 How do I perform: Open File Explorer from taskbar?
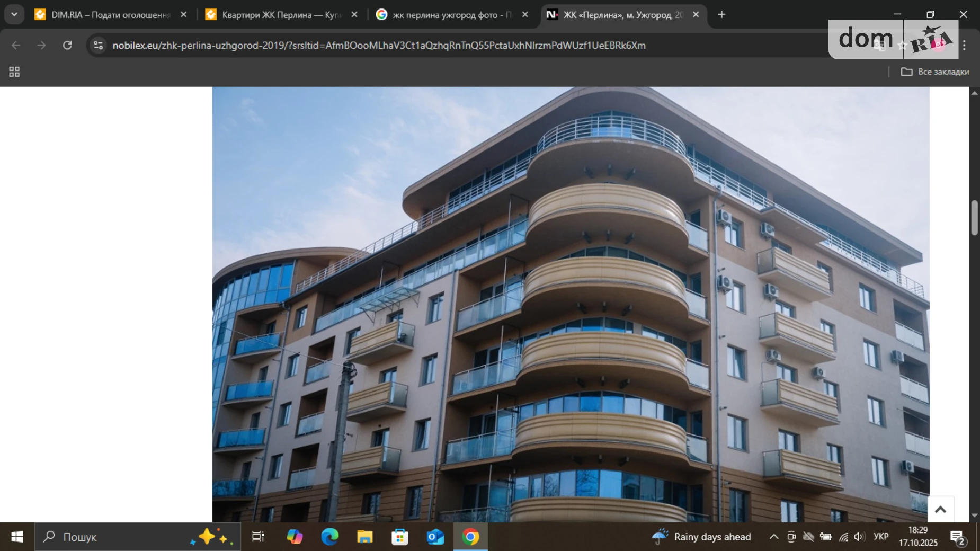(x=364, y=537)
